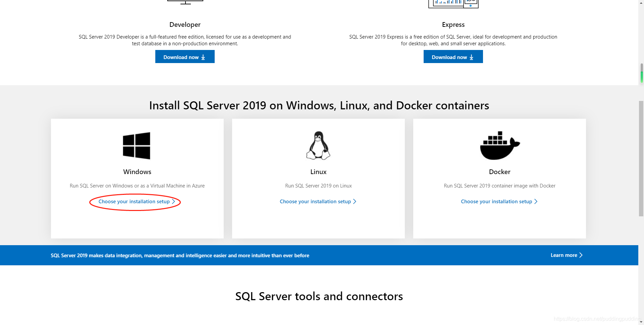The width and height of the screenshot is (644, 325).
Task: Click the Linux penguin icon
Action: click(x=318, y=145)
